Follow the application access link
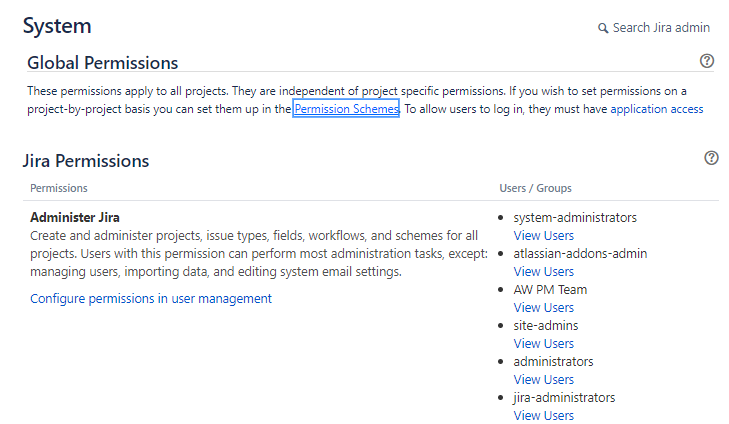The width and height of the screenshot is (729, 424). coord(656,109)
